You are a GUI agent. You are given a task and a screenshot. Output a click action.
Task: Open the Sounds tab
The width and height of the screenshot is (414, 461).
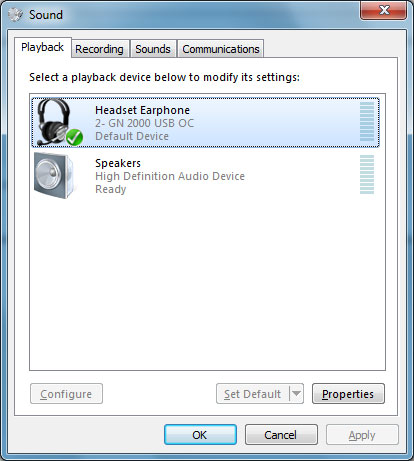153,49
